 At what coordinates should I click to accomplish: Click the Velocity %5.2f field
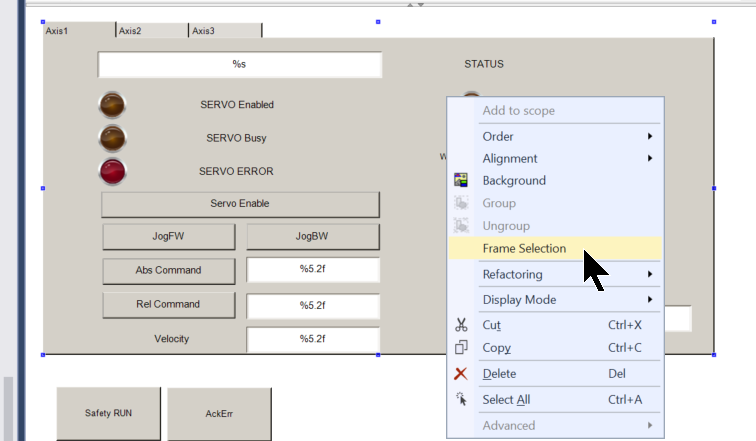313,339
